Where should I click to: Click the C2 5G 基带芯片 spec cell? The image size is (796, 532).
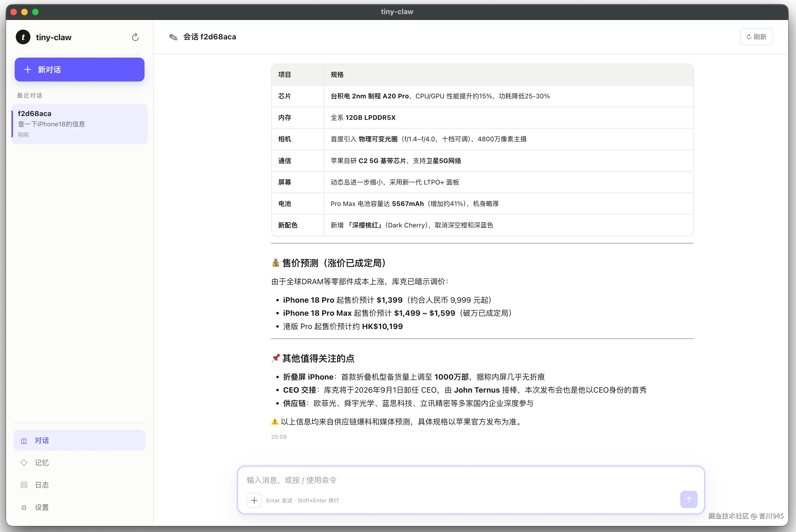coord(508,161)
